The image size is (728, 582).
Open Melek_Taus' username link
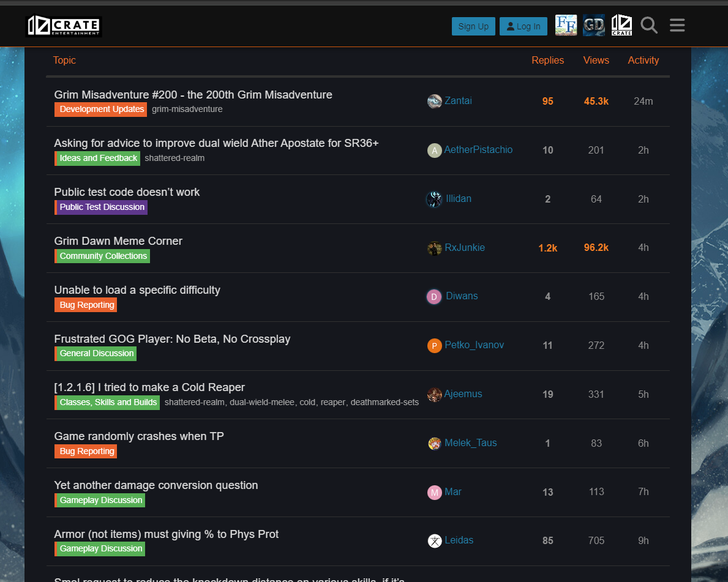click(x=470, y=443)
